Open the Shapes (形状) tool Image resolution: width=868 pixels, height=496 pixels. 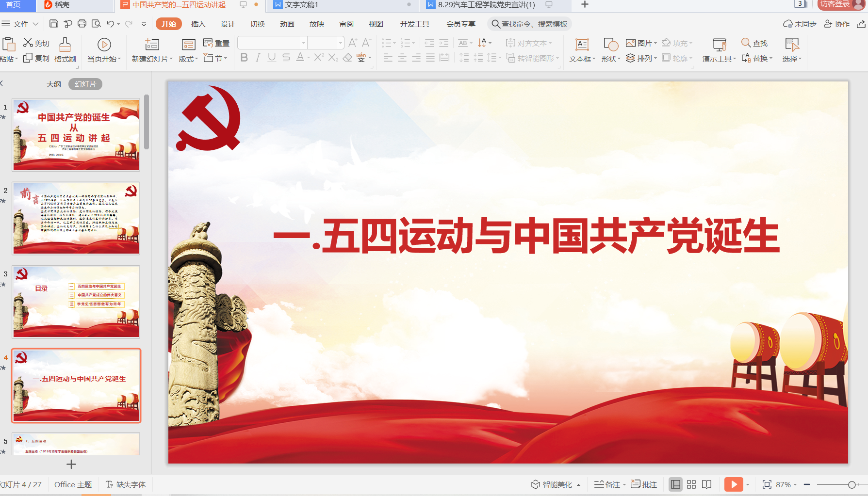[x=610, y=45]
